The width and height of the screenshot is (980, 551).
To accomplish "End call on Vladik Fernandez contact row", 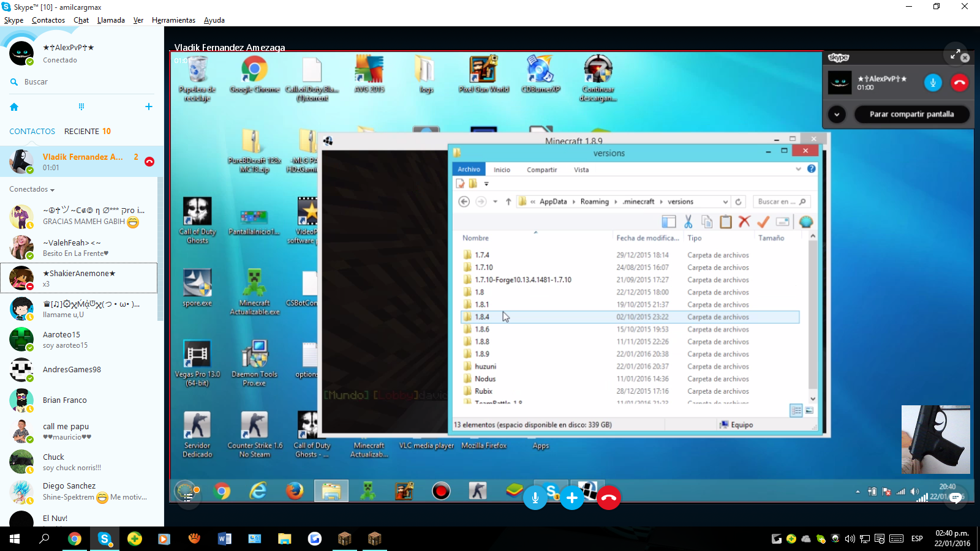I will 149,162.
